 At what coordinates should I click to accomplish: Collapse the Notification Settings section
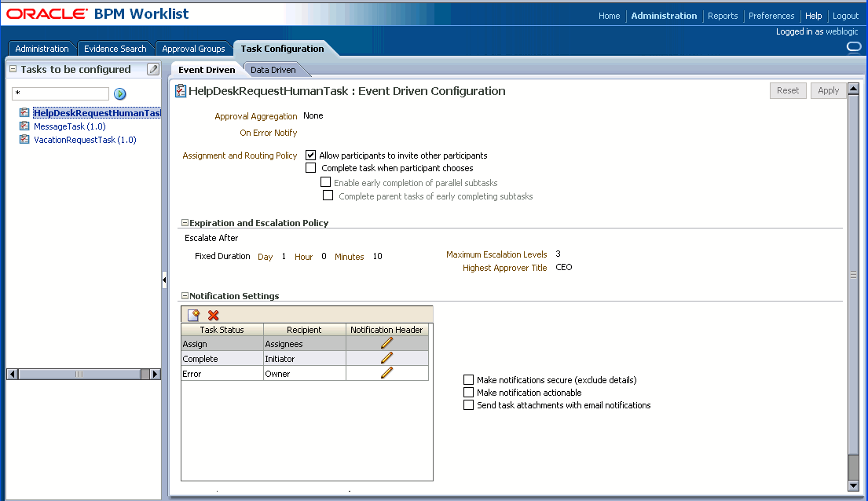pyautogui.click(x=184, y=296)
